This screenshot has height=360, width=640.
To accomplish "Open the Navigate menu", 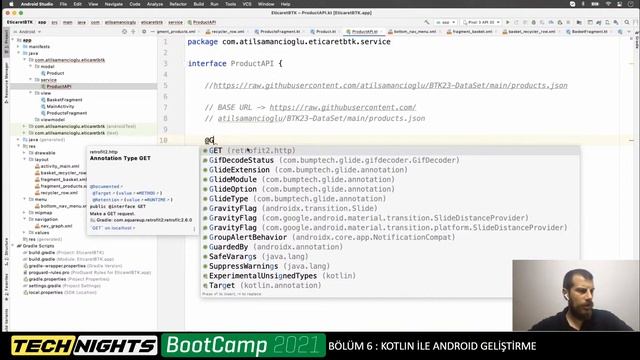I will [x=113, y=4].
